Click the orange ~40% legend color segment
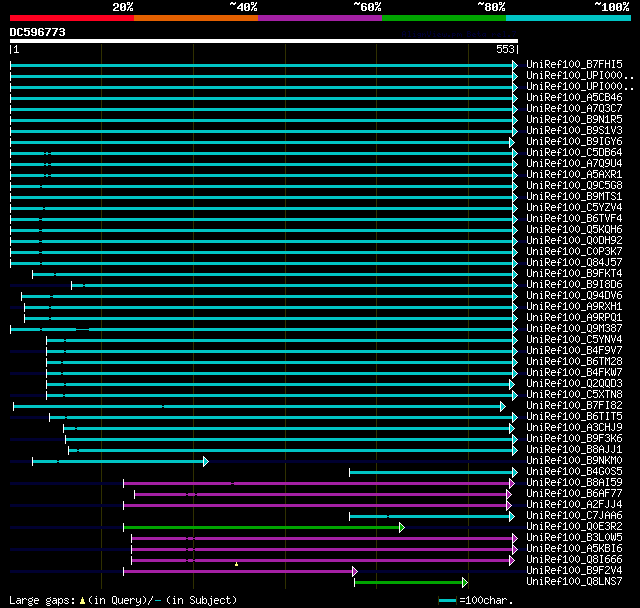Viewport: 640px width, 608px height. (196, 18)
